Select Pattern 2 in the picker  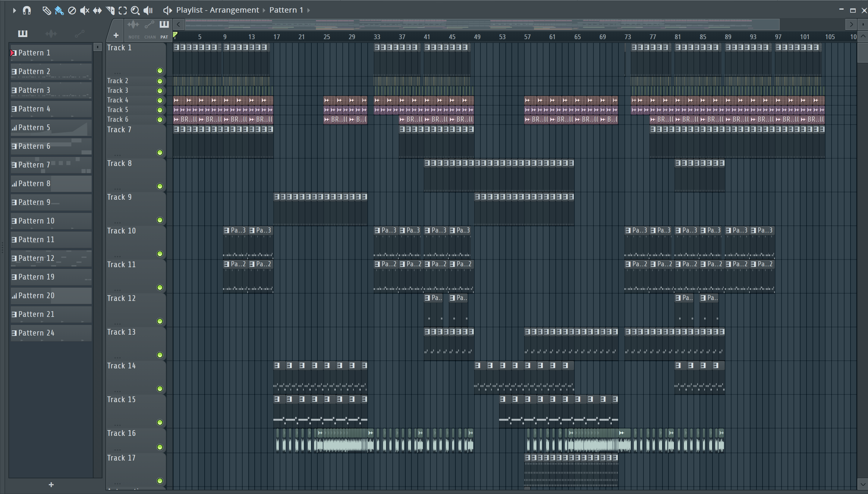[x=51, y=72]
